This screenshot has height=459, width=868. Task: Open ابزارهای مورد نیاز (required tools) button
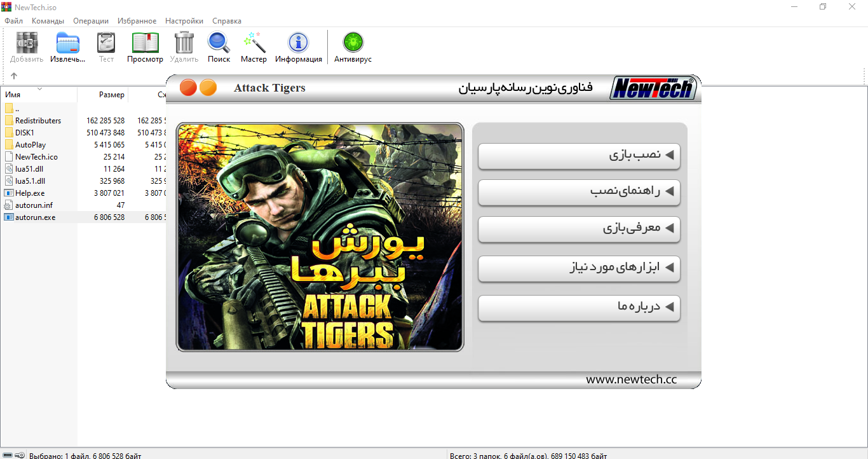579,268
